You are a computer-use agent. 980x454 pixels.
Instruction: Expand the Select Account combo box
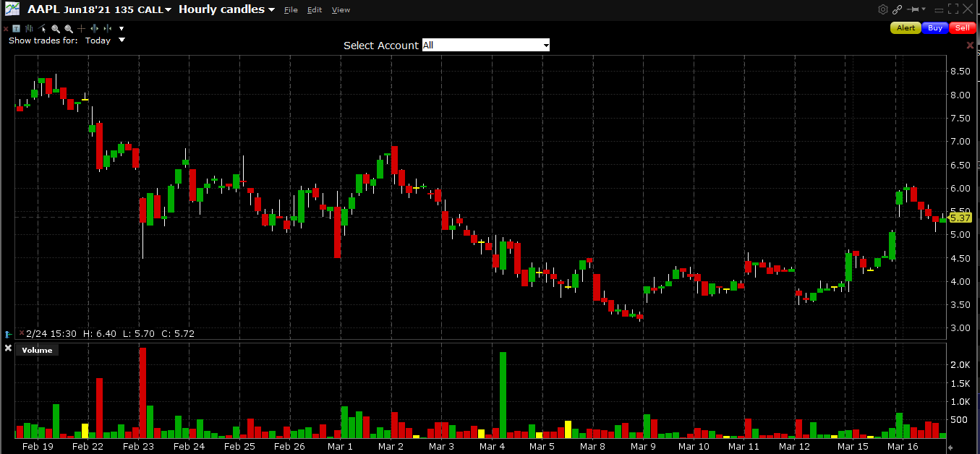[x=485, y=46]
